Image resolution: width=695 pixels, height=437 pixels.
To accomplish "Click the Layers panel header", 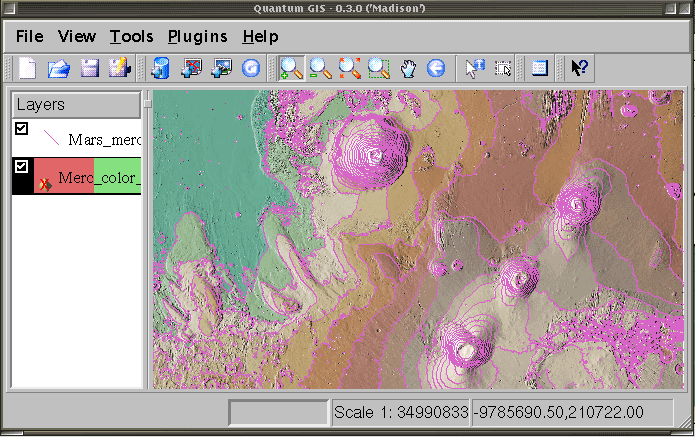I will coord(75,105).
